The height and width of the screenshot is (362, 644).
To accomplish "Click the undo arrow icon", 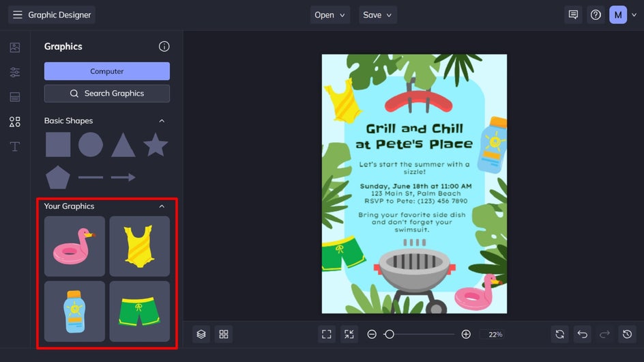I will pos(582,334).
